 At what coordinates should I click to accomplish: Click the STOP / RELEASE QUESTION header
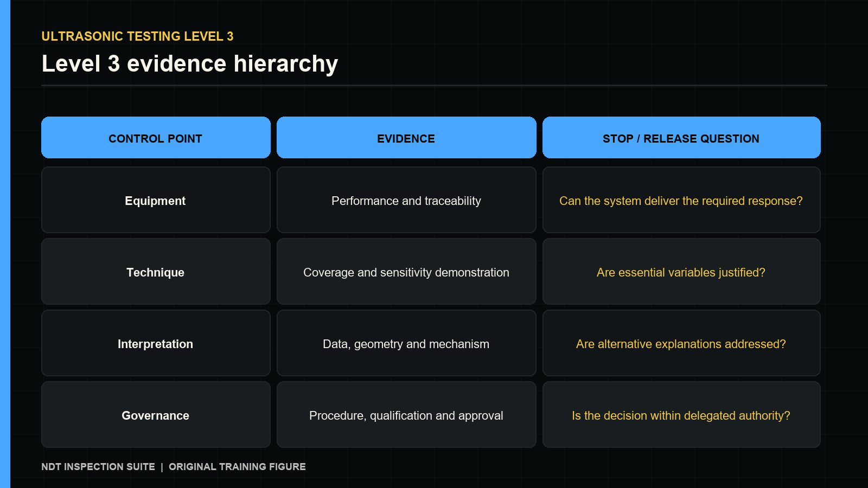[681, 138]
